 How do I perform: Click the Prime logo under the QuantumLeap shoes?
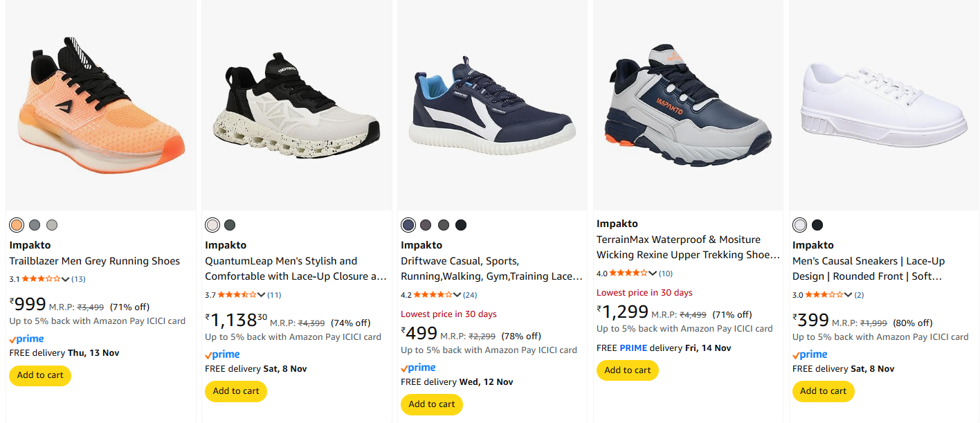click(x=223, y=354)
